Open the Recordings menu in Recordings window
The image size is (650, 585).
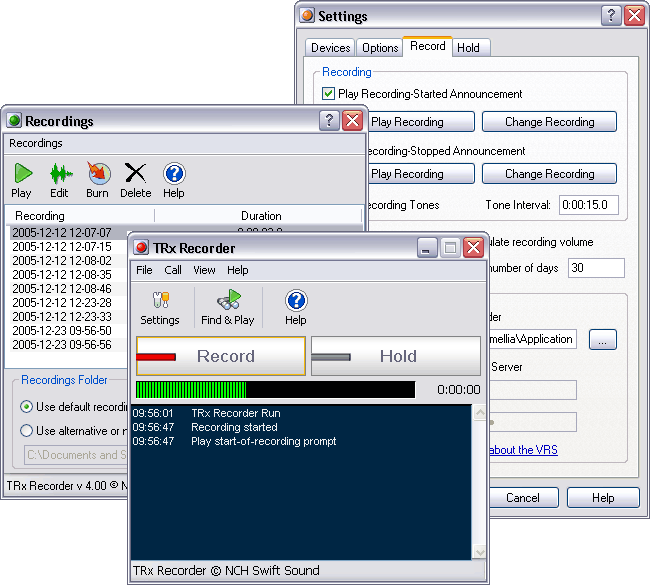click(x=36, y=143)
